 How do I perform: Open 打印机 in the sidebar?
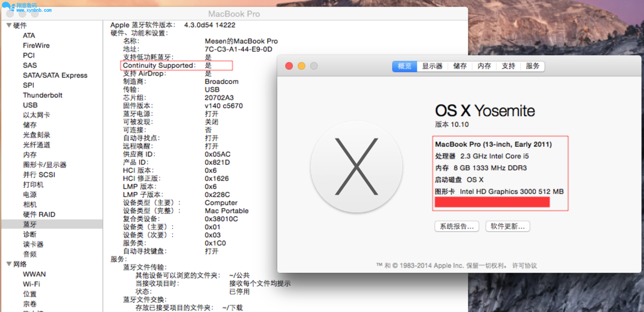coord(33,185)
